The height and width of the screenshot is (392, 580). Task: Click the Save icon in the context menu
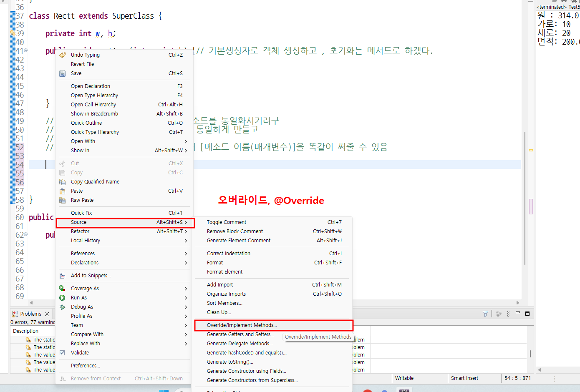point(63,73)
